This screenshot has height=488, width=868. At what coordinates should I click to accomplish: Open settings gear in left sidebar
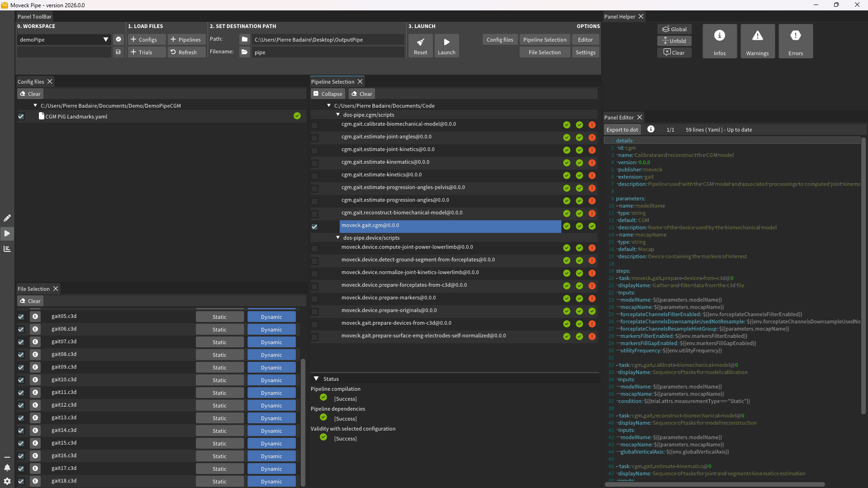(7, 481)
